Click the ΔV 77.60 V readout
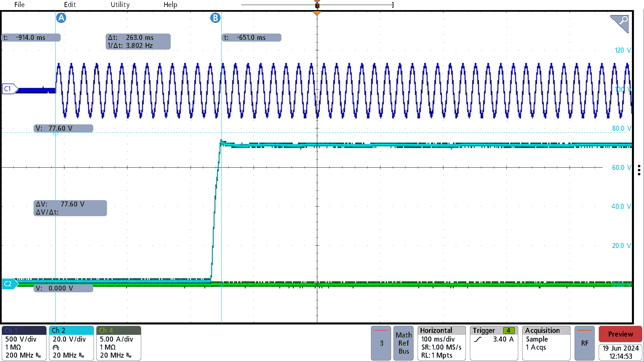The width and height of the screenshot is (644, 362). (x=70, y=208)
